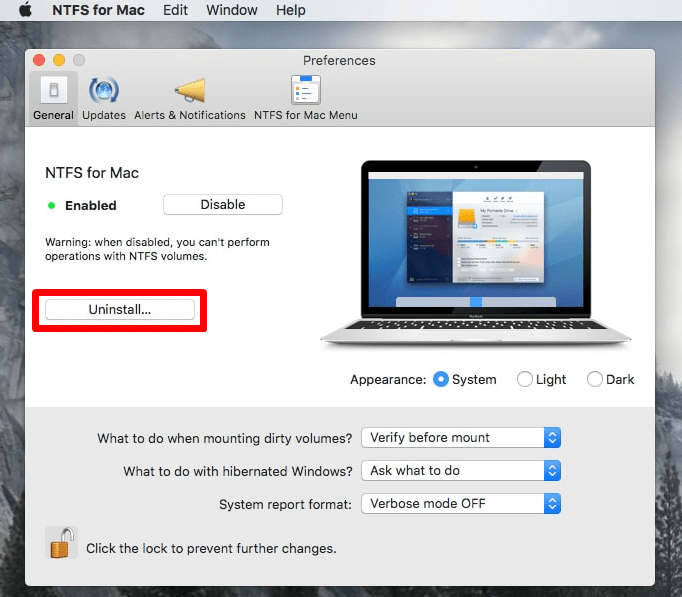Click the Disable button

point(223,204)
